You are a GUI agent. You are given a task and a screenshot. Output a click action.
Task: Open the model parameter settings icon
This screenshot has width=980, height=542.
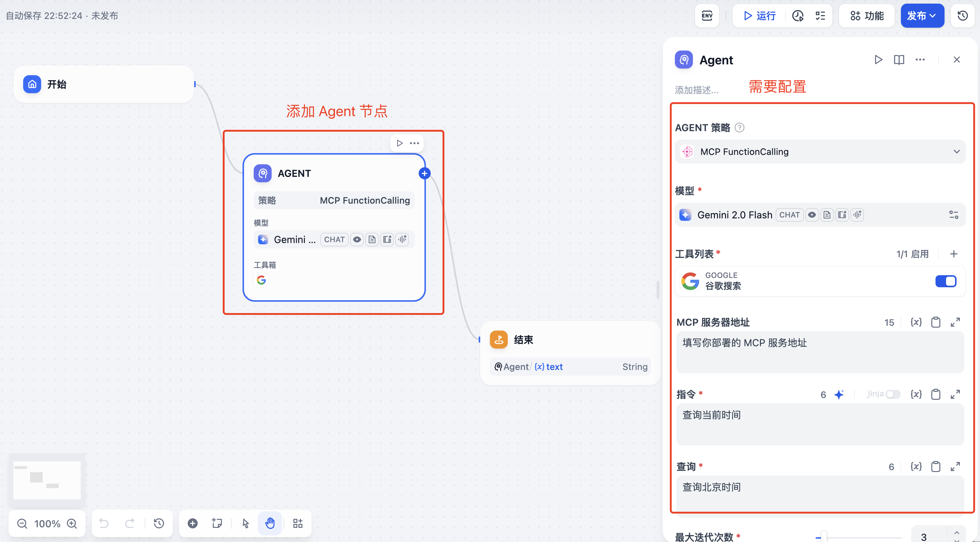[953, 215]
